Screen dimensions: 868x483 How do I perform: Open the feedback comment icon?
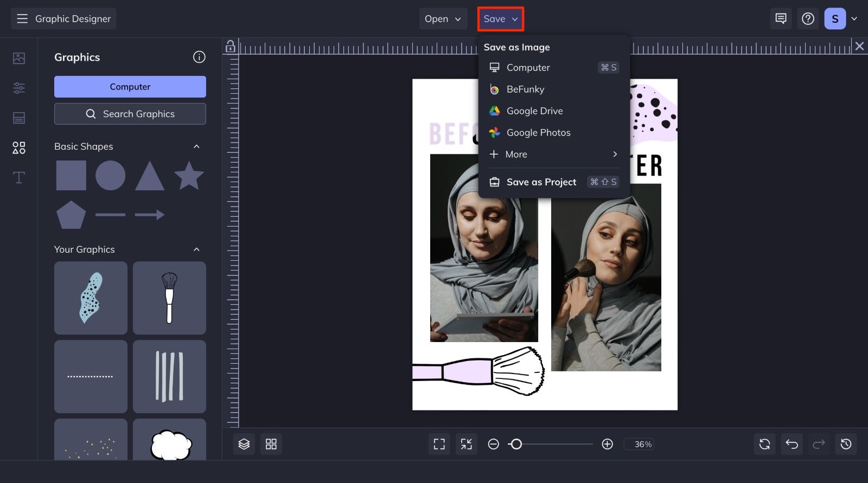tap(781, 19)
